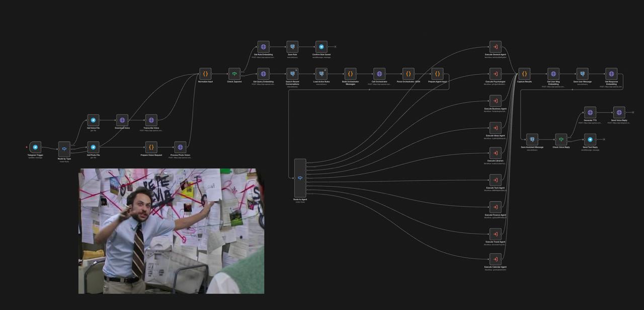
Task: Open the Get User Msg Embedding node
Action: click(x=553, y=74)
